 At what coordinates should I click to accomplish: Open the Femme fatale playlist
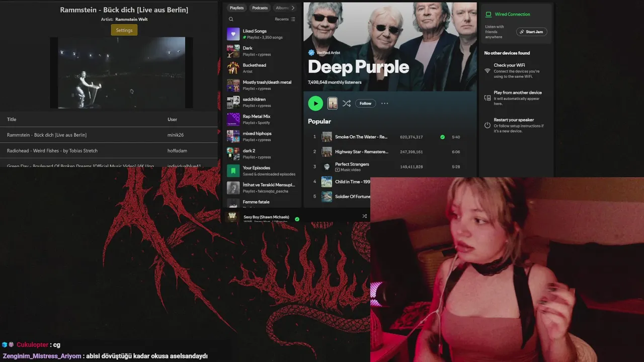tap(262, 203)
